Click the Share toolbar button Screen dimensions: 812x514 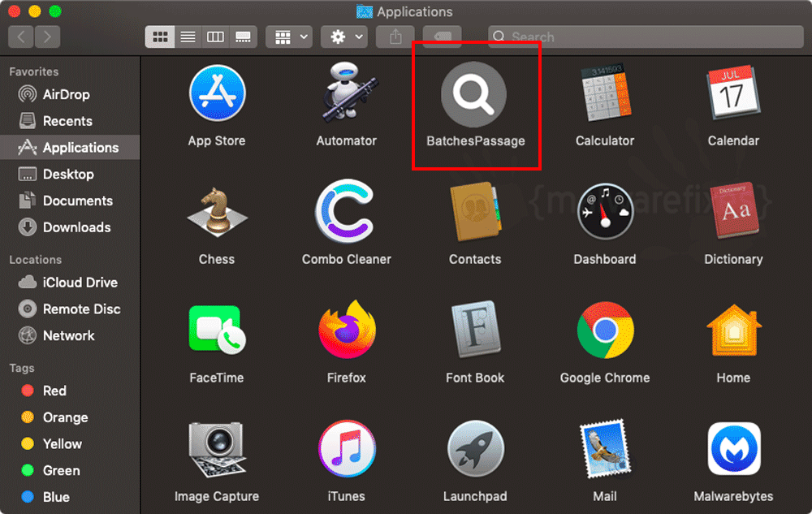point(395,37)
